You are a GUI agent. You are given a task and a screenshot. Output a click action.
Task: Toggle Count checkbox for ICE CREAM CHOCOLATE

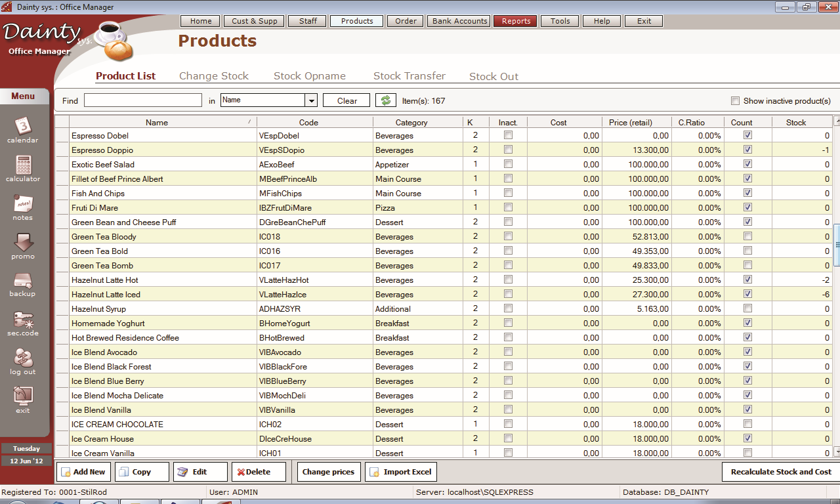point(747,424)
